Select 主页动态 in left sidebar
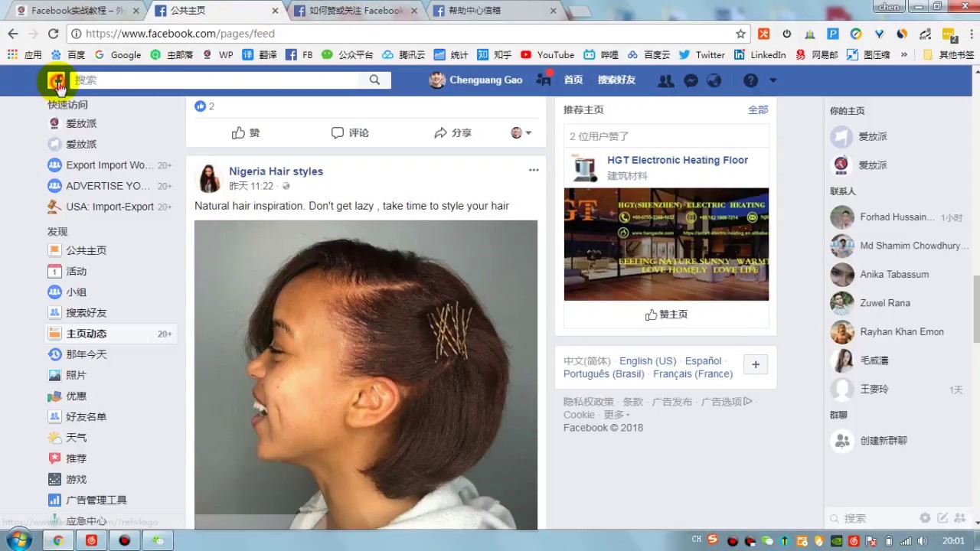The width and height of the screenshot is (980, 551). (x=111, y=334)
